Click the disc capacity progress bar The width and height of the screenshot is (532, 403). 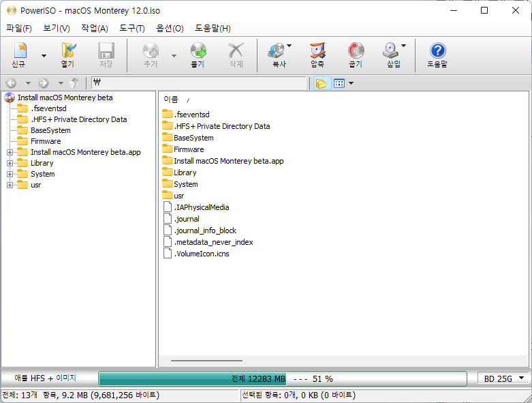283,378
